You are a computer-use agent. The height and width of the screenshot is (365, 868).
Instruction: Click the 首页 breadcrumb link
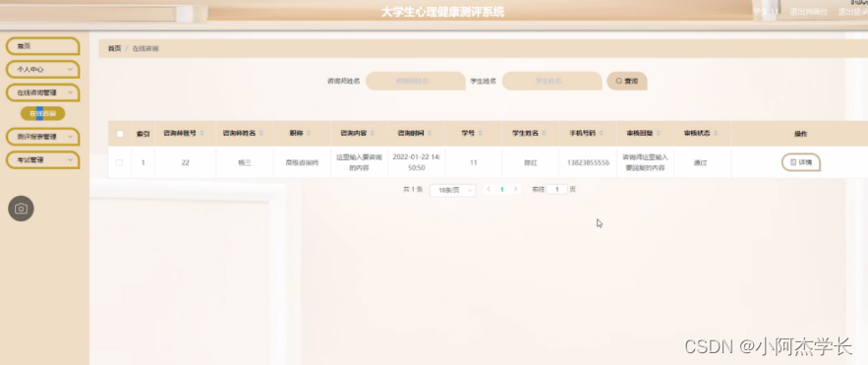tap(115, 49)
